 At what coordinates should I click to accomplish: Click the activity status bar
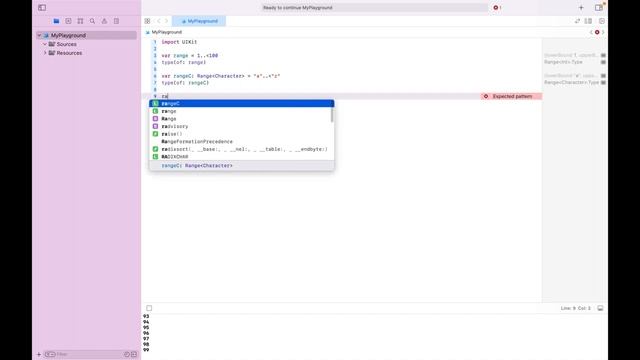374,8
